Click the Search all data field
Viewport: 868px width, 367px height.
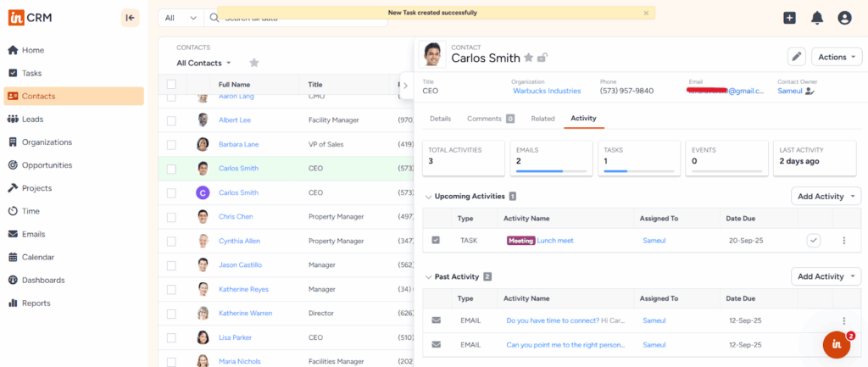[x=297, y=18]
